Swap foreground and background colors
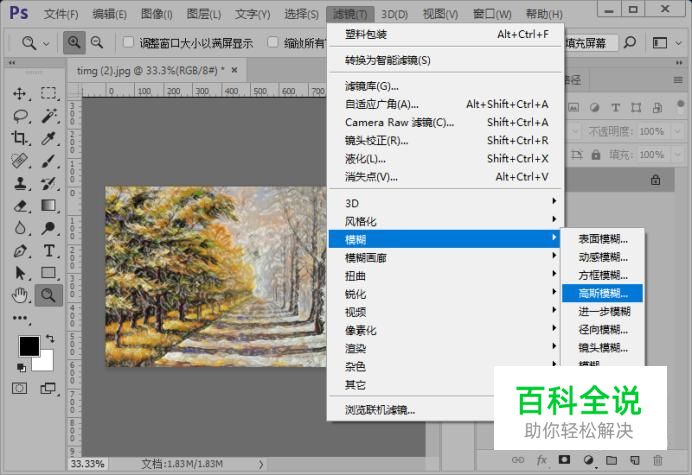 pos(50,339)
